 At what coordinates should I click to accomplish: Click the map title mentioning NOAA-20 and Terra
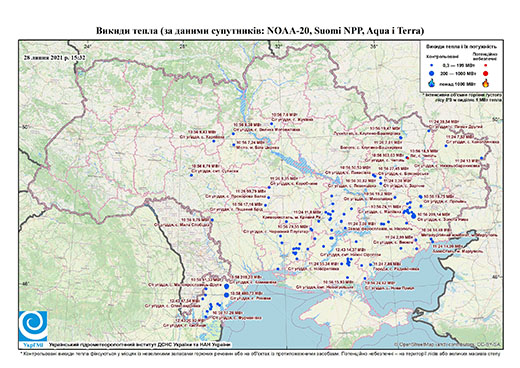click(x=260, y=31)
